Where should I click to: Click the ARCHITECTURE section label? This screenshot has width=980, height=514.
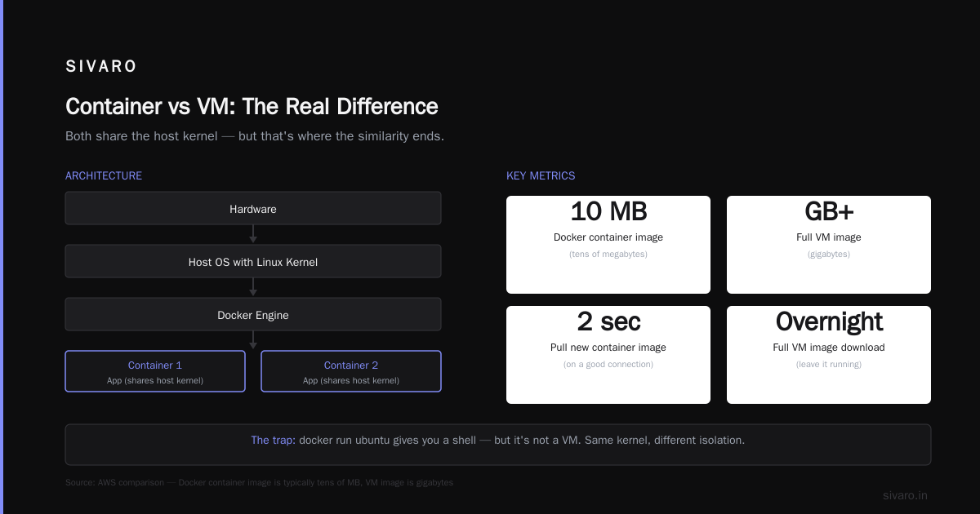[104, 175]
